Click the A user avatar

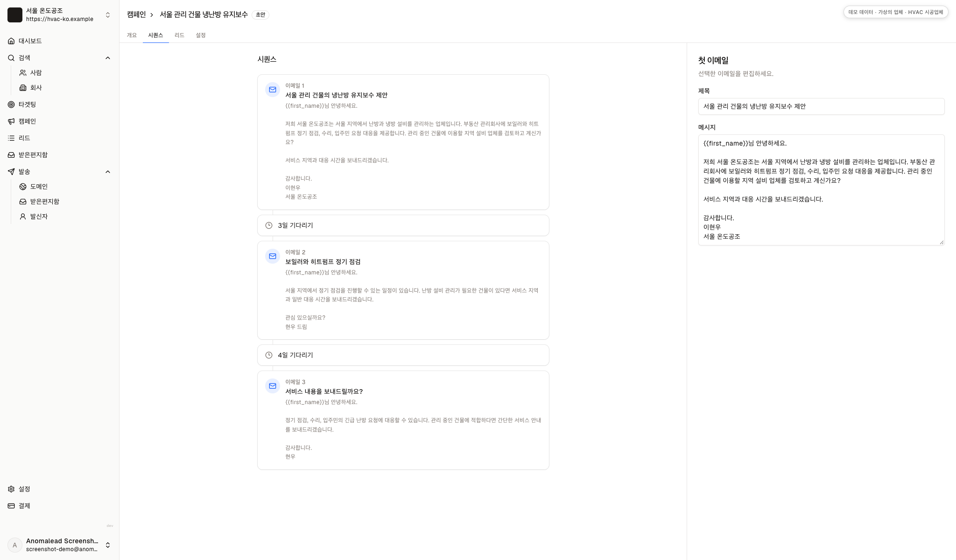point(15,545)
